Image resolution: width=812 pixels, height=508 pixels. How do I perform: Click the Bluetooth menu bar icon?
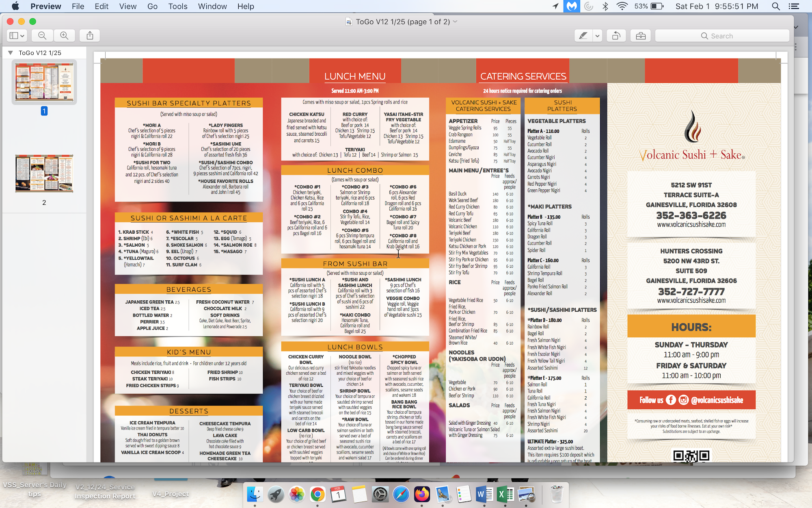605,6
